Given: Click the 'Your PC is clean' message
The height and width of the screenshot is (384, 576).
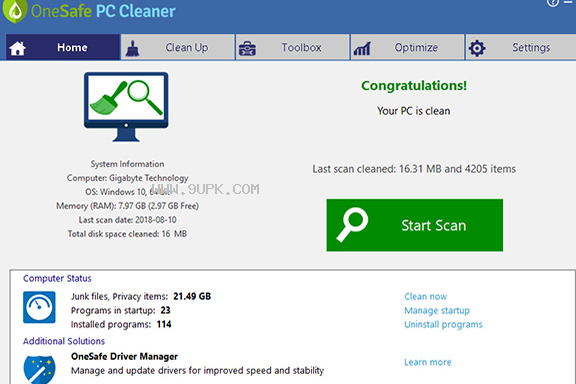Looking at the screenshot, I should click(x=414, y=111).
